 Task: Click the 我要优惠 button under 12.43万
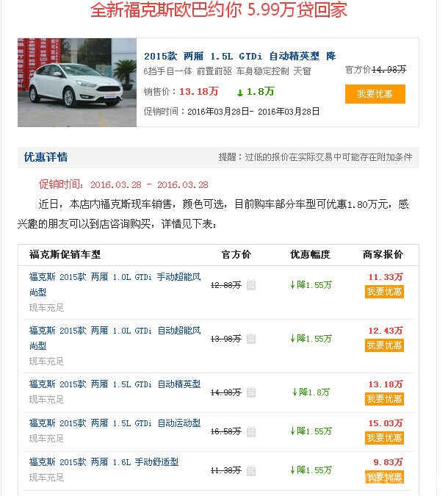[x=384, y=345]
